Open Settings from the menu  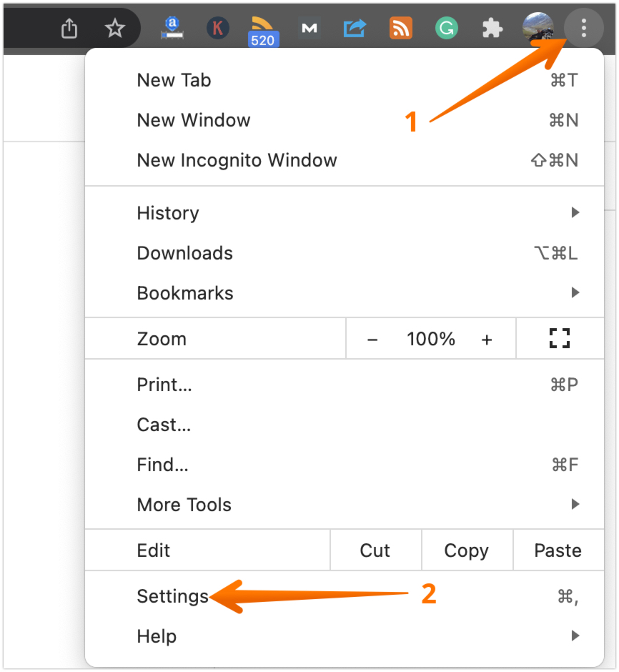(x=172, y=594)
